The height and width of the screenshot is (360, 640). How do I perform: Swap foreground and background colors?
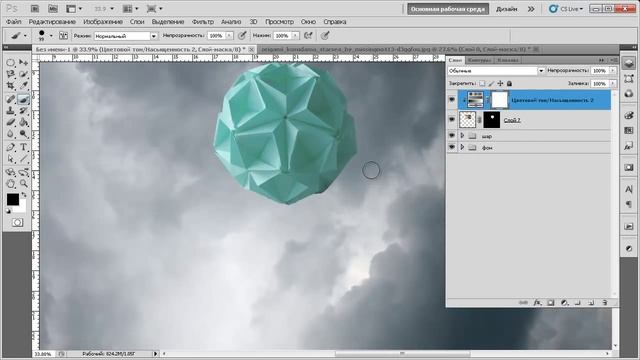pyautogui.click(x=24, y=195)
